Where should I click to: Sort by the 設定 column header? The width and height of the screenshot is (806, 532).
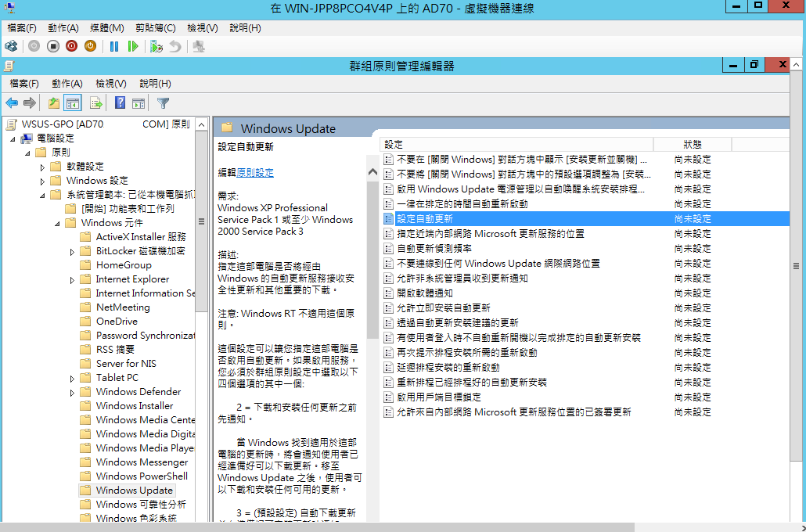516,145
